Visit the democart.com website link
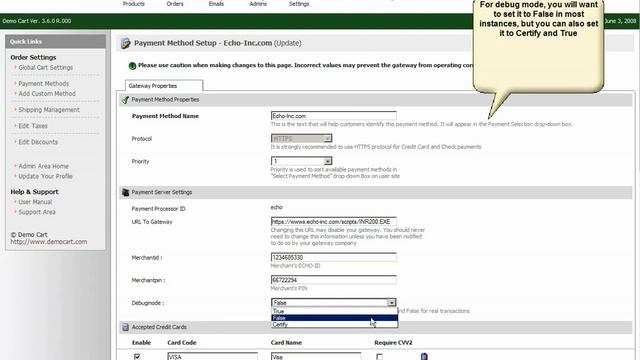This screenshot has width=640, height=360. point(49,242)
